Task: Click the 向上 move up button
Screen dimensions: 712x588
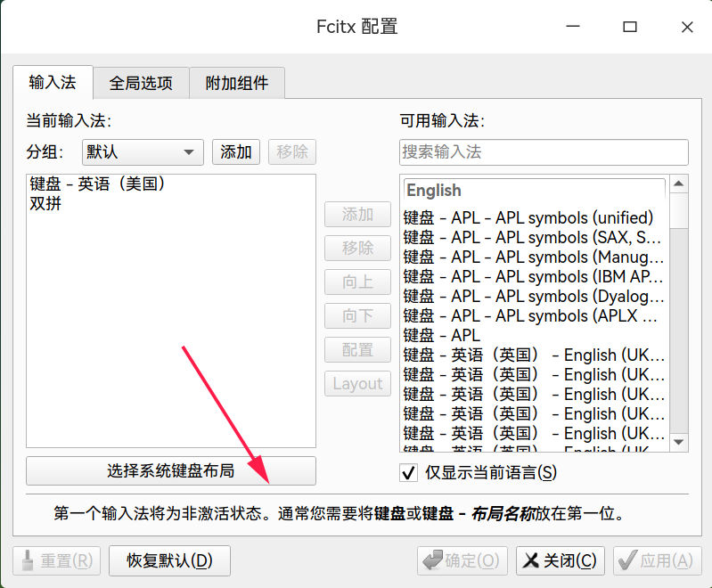Action: [x=357, y=282]
